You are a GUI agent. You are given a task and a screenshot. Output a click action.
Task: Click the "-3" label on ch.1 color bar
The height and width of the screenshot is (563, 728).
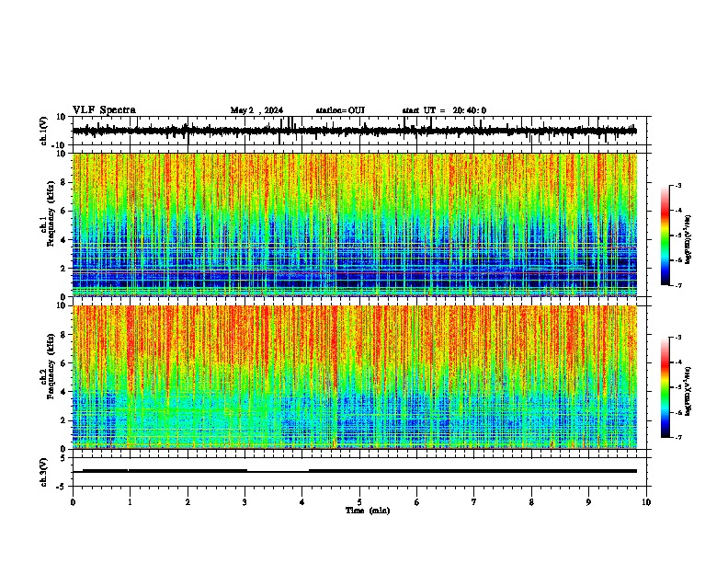[677, 185]
